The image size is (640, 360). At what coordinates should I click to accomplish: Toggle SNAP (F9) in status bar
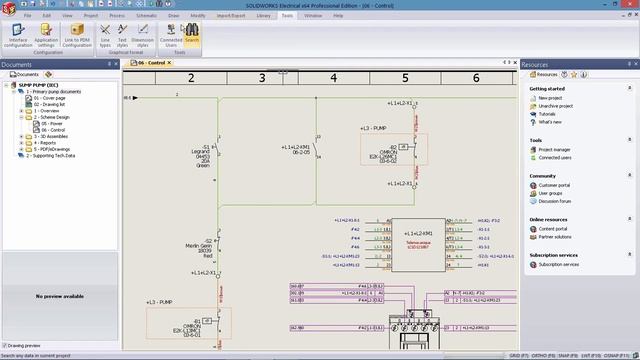[x=568, y=356]
